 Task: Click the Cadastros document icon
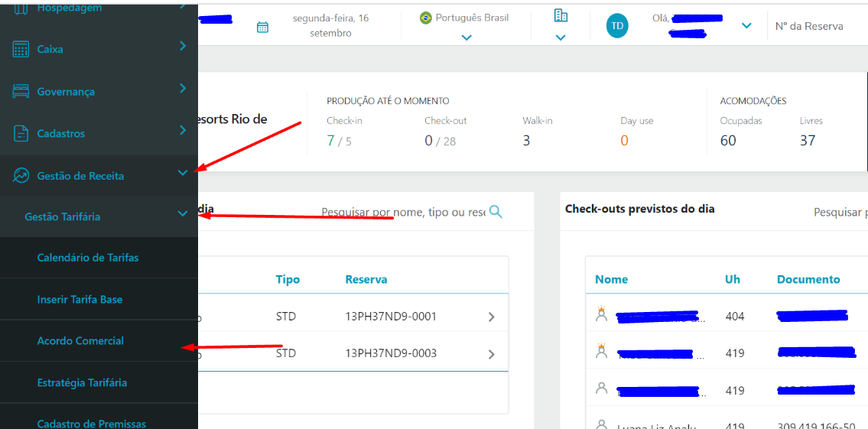pos(21,133)
